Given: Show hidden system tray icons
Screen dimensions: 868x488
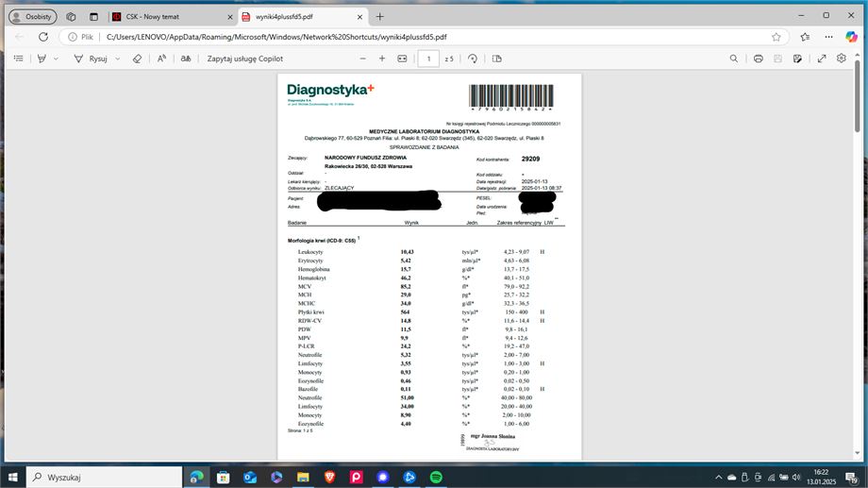Looking at the screenshot, I should [x=719, y=477].
